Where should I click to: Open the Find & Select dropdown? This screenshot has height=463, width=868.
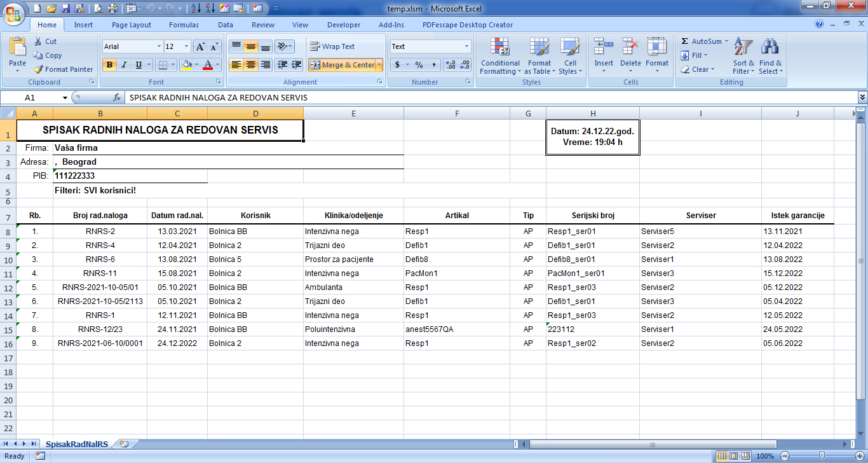(770, 55)
